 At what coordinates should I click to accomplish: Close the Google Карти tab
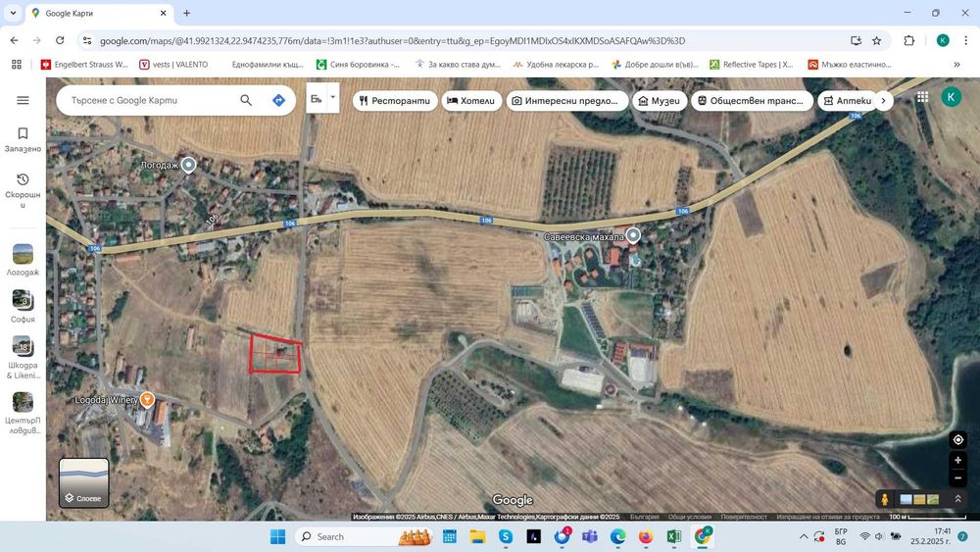[x=163, y=13]
